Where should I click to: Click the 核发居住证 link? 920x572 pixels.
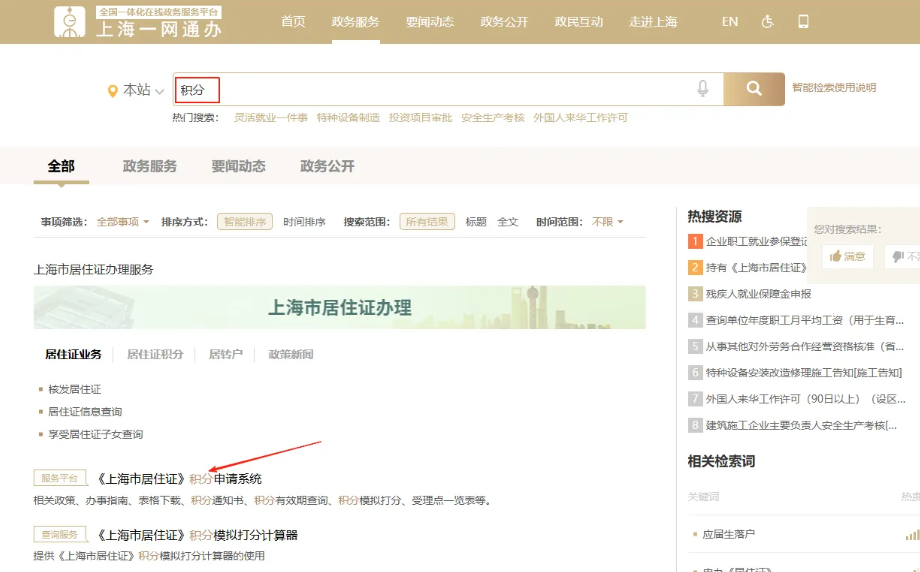tap(75, 389)
